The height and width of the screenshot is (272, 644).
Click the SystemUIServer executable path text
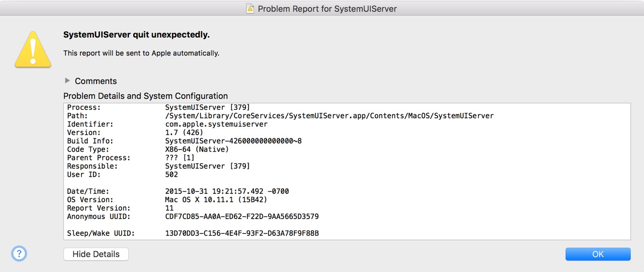click(329, 116)
